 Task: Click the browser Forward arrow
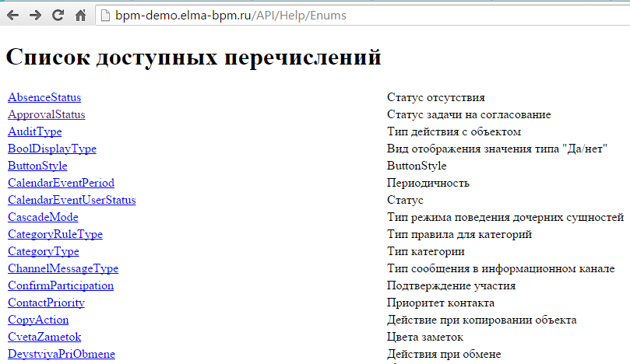point(35,15)
